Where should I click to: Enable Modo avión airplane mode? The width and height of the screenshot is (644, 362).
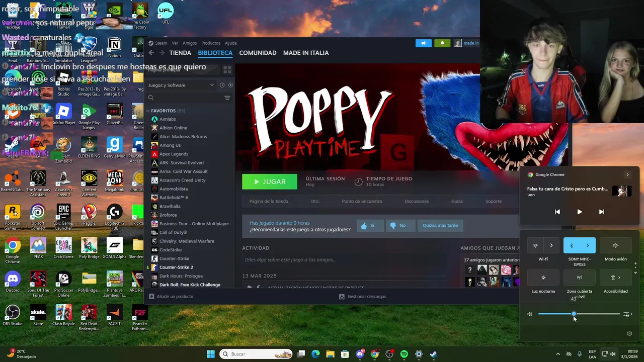point(615,245)
